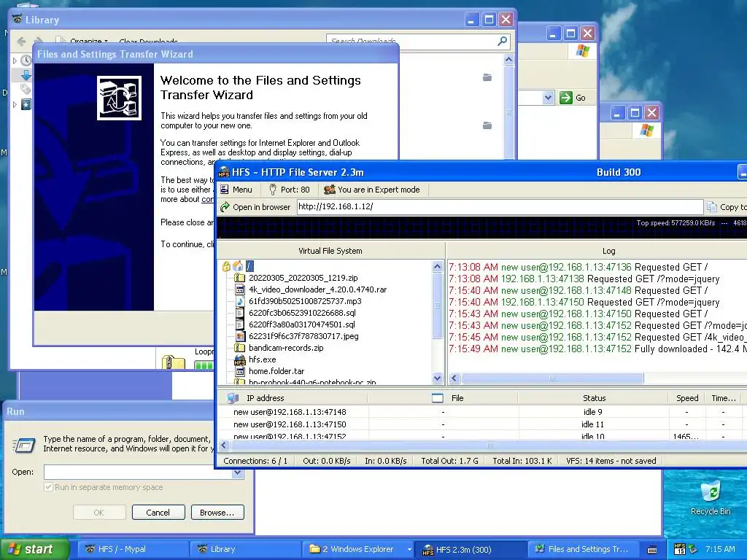The height and width of the screenshot is (560, 747).
Task: Click the HFS URL field http://192.168.1.12/
Action: [x=500, y=206]
